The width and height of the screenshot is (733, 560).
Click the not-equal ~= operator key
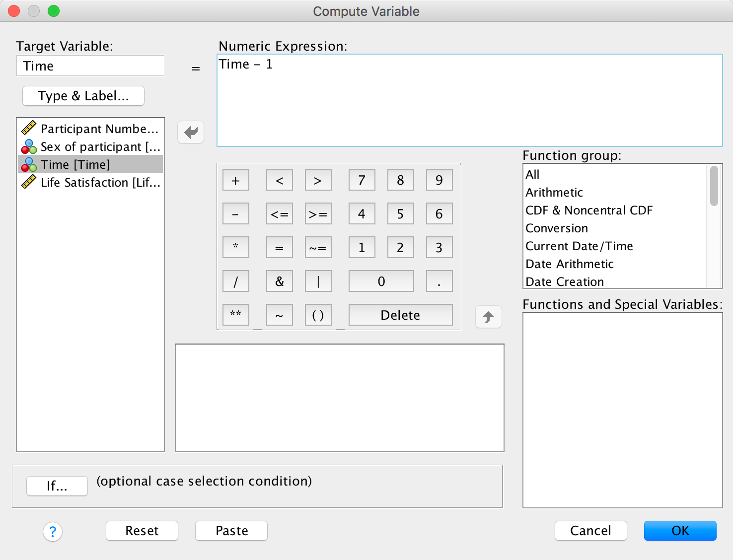pos(318,247)
